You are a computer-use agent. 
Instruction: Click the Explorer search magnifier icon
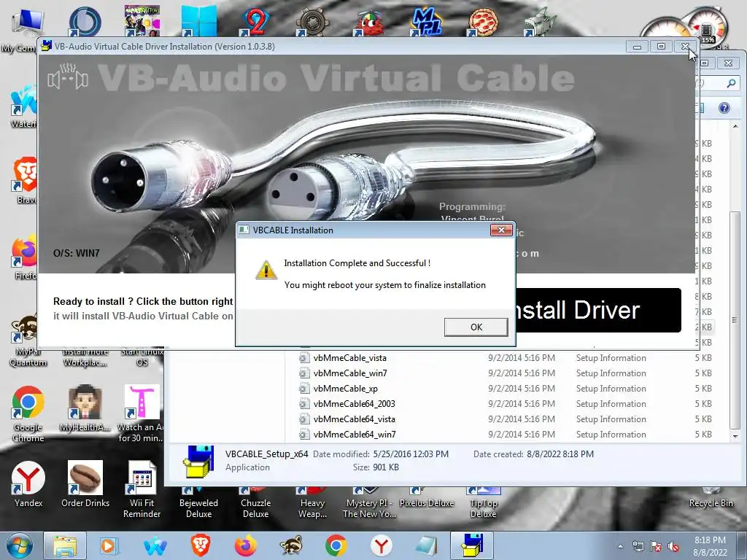[x=731, y=83]
